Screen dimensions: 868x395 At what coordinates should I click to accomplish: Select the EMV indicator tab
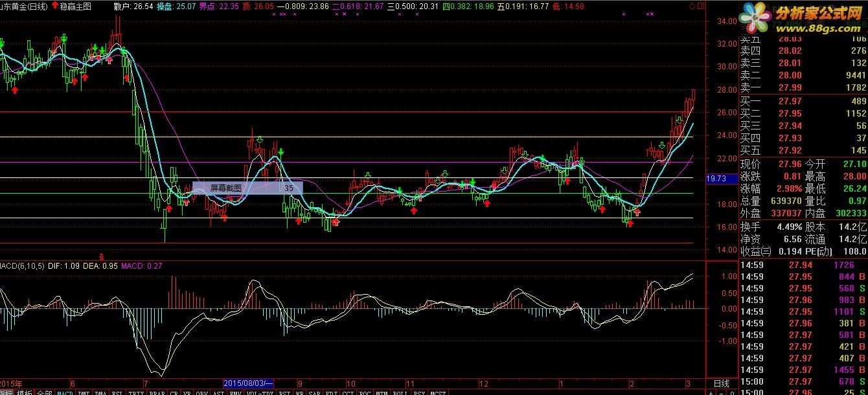point(235,392)
